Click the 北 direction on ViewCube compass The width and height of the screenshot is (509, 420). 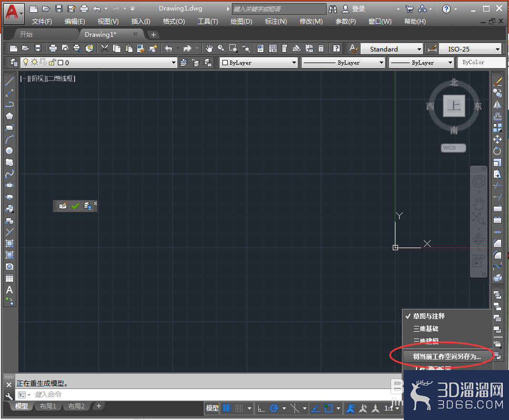tap(454, 83)
